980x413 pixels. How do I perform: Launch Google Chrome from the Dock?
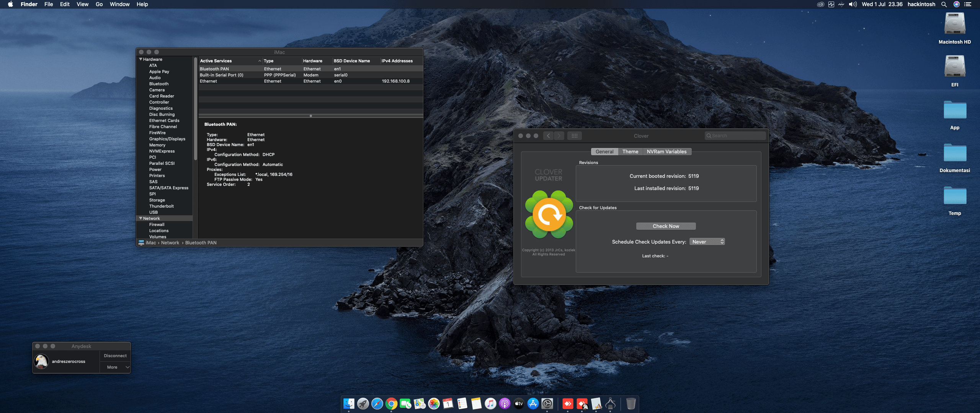pos(391,404)
